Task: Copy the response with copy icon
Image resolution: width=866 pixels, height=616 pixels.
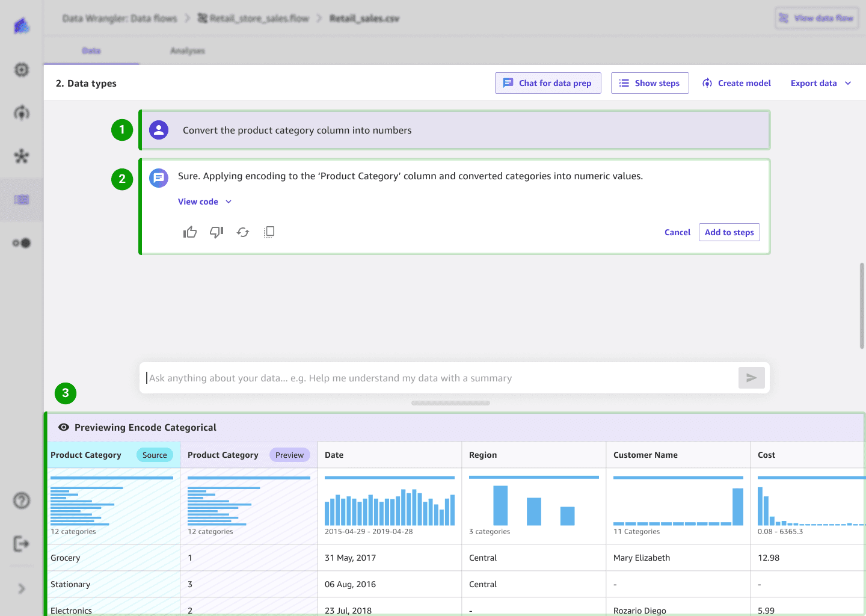Action: pyautogui.click(x=269, y=232)
